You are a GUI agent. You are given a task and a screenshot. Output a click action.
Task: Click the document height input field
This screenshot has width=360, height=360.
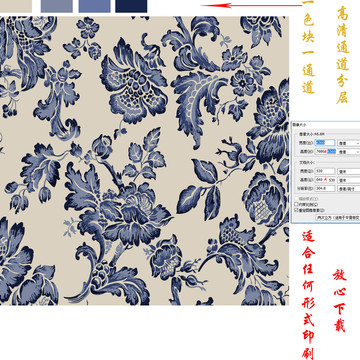click(x=325, y=180)
